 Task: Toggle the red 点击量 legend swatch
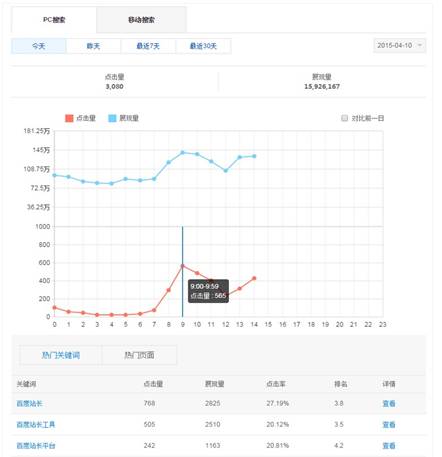(x=69, y=118)
